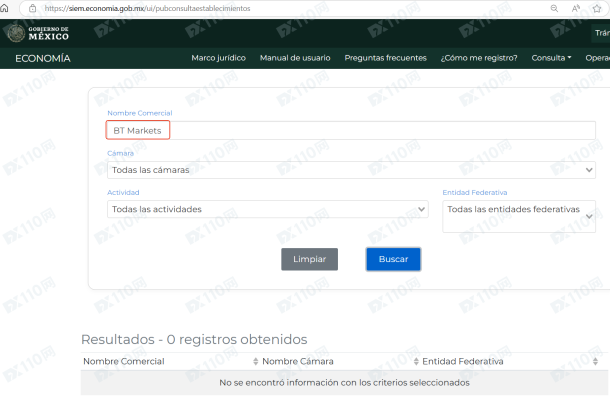The height and width of the screenshot is (399, 610).
Task: Click the Buscar button
Action: pos(393,259)
